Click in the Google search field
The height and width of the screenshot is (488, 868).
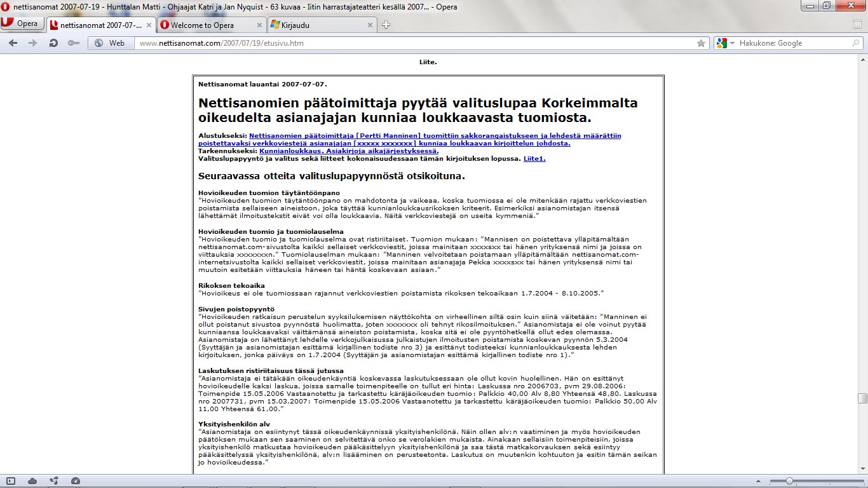tap(794, 43)
